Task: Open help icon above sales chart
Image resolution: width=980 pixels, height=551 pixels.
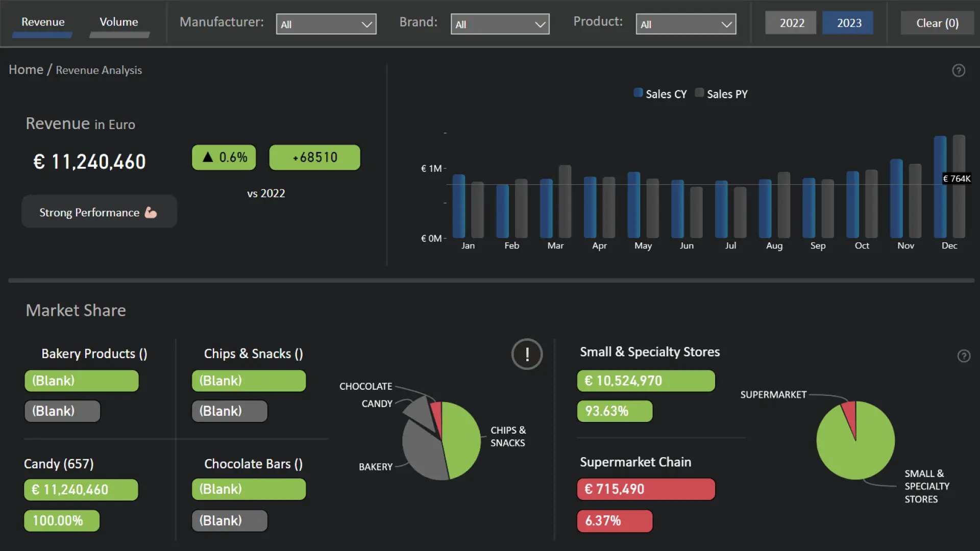Action: (x=959, y=70)
